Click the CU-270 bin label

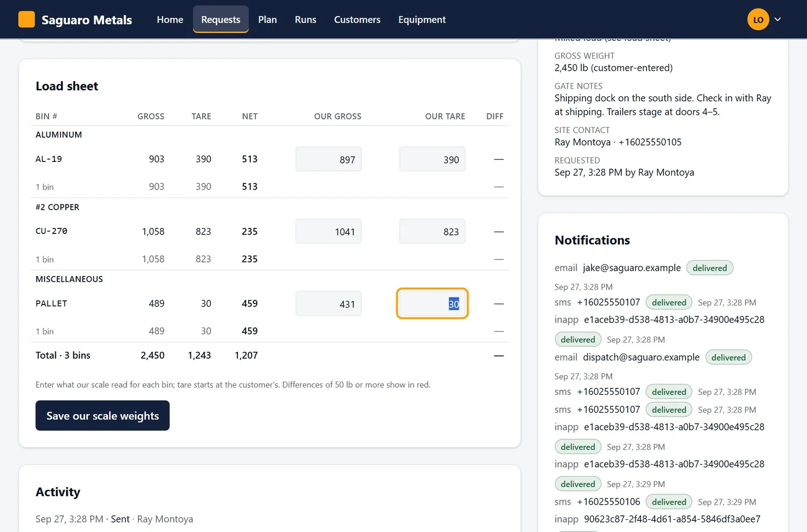click(51, 231)
